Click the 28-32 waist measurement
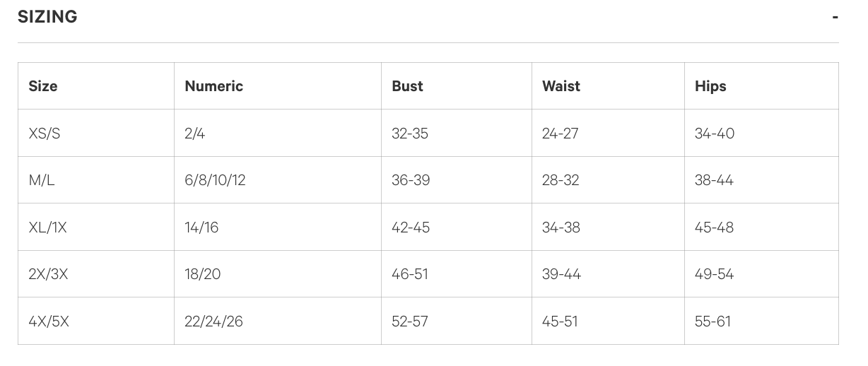 561,180
